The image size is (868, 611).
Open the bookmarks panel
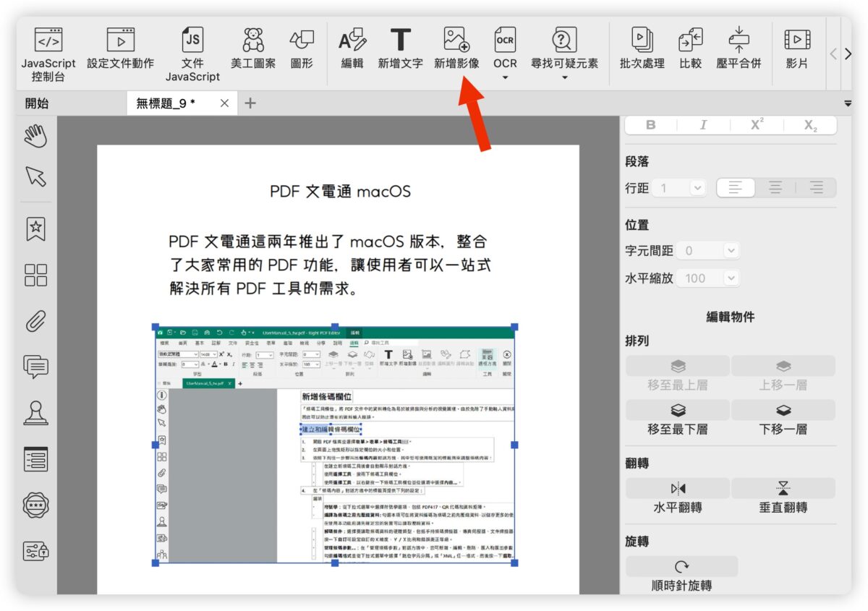36,228
